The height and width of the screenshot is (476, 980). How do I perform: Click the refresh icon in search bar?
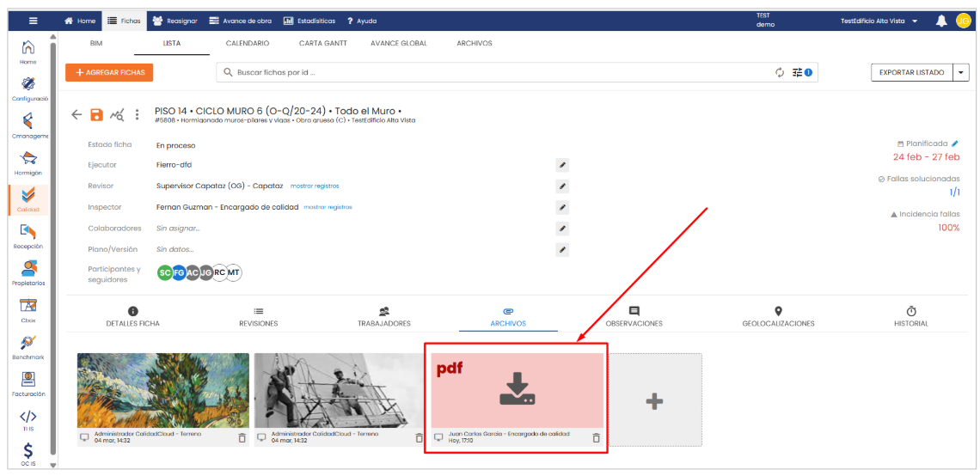pyautogui.click(x=780, y=73)
